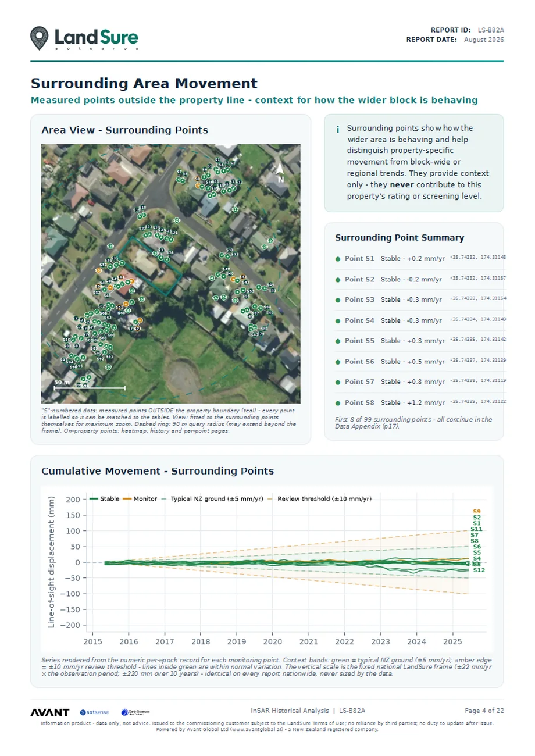Click the AVANT logo in the footer
The image size is (535, 756).
50,712
